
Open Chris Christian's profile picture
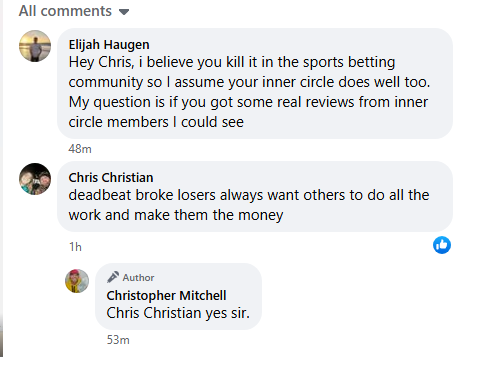click(x=35, y=179)
